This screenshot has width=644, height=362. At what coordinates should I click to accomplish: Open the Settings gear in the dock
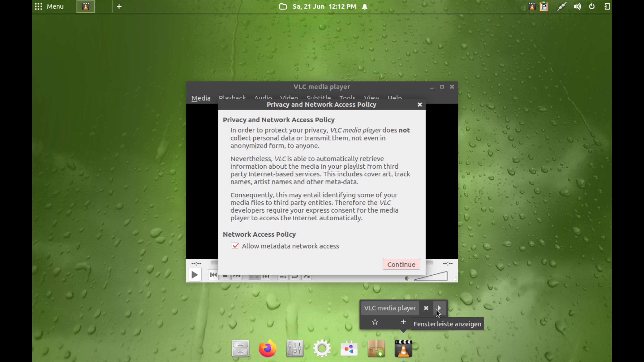(x=322, y=348)
